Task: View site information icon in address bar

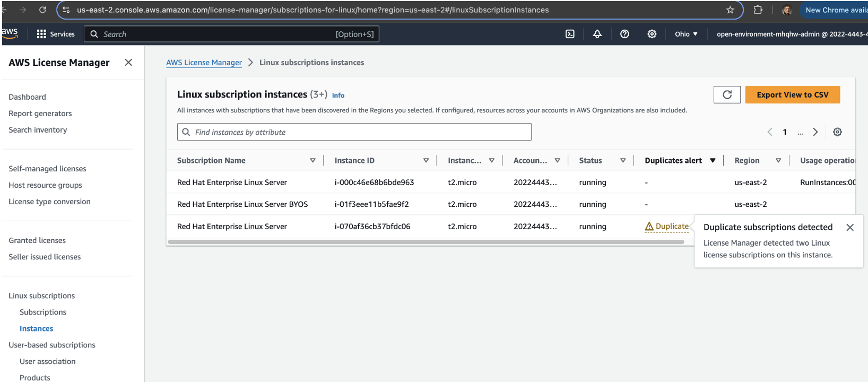Action: pyautogui.click(x=66, y=10)
